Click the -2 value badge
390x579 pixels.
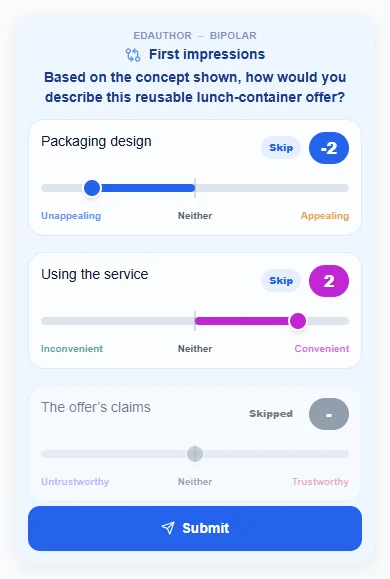[329, 148]
